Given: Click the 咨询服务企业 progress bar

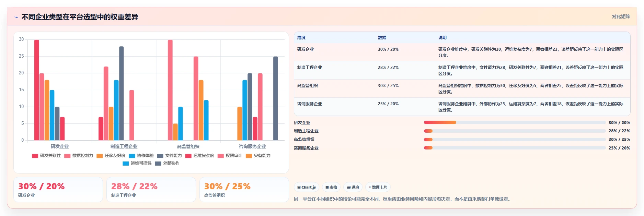Looking at the screenshot, I should click(x=515, y=148).
